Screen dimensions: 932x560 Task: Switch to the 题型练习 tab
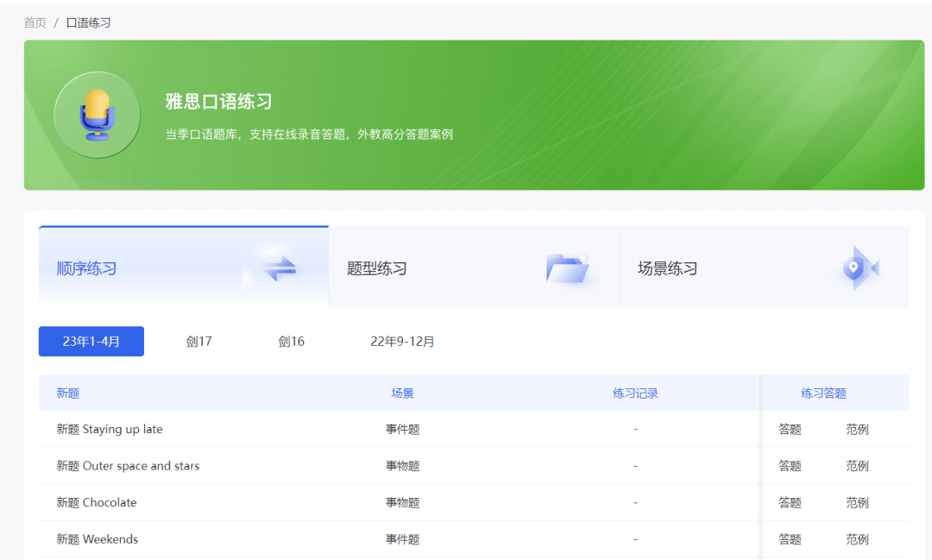click(x=474, y=267)
